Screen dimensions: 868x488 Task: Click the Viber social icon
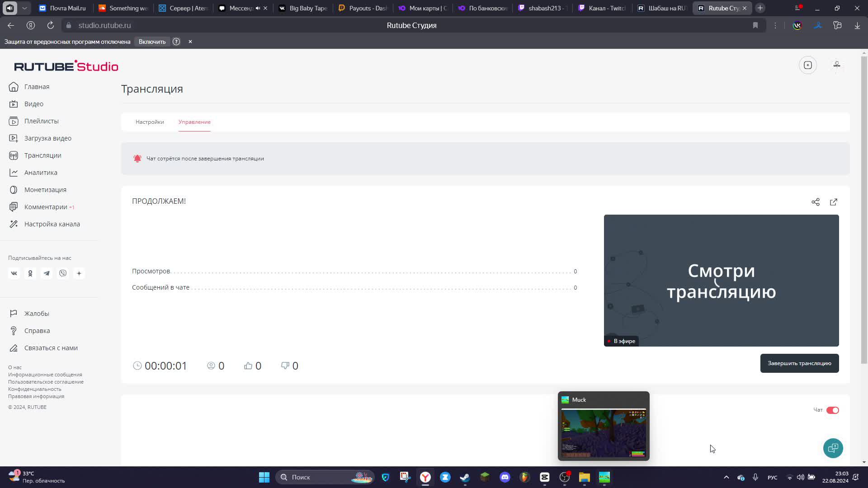point(63,273)
